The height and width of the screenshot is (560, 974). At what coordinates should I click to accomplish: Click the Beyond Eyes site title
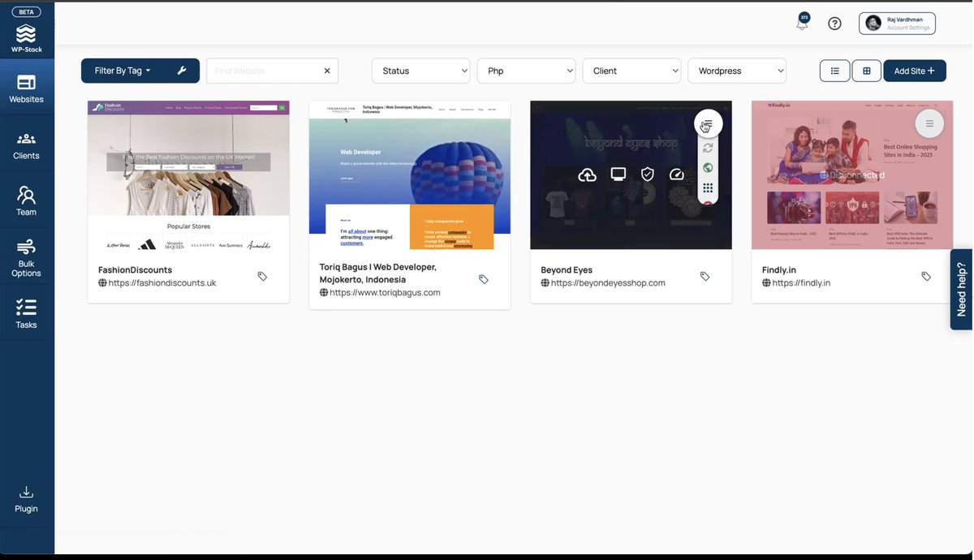567,270
